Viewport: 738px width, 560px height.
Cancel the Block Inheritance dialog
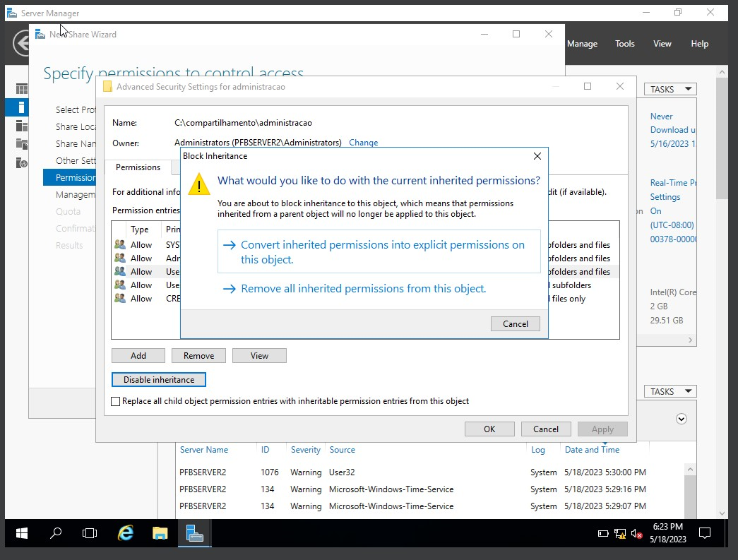(x=515, y=323)
